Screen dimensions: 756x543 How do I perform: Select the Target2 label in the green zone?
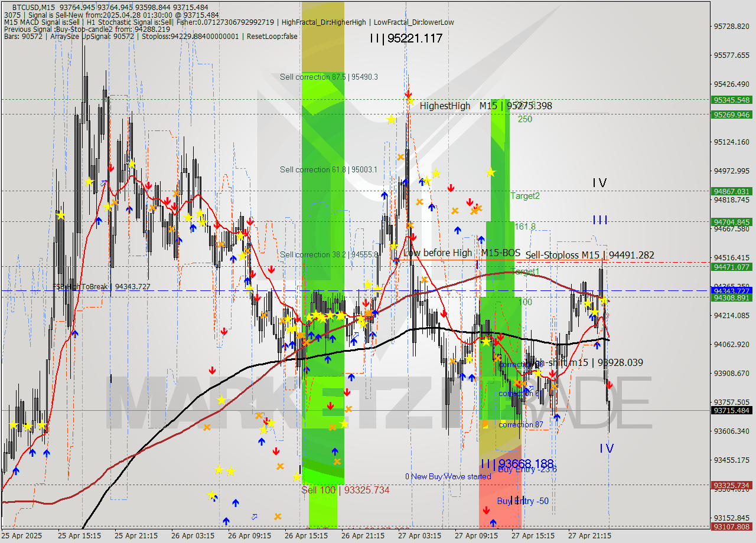524,196
